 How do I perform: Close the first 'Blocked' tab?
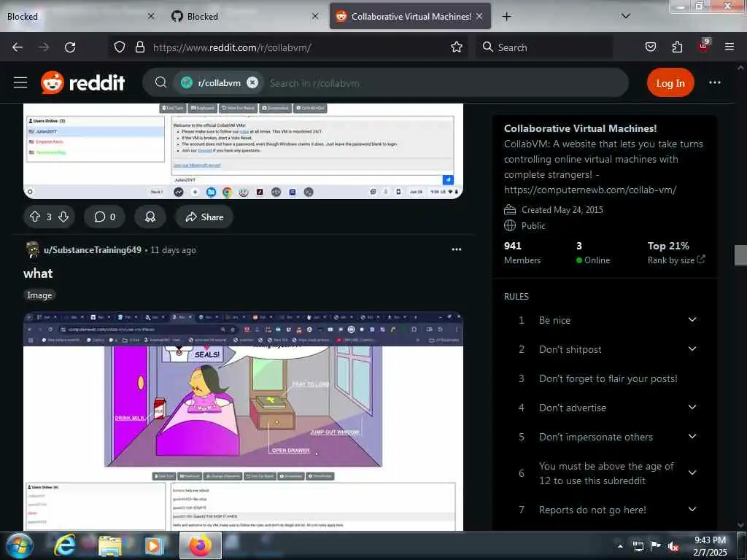pyautogui.click(x=151, y=16)
